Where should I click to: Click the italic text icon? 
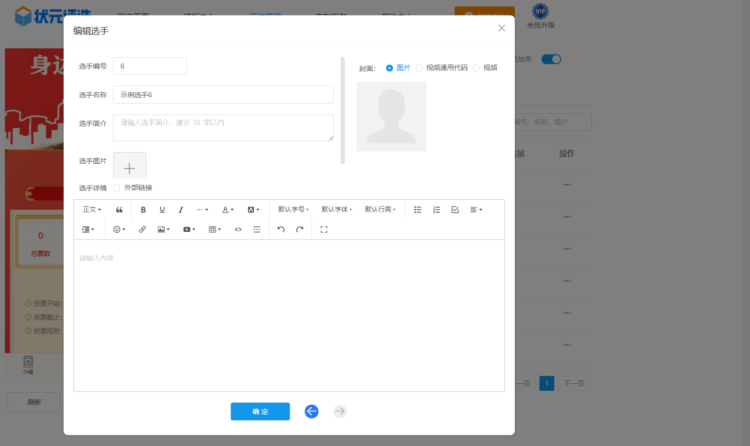pos(181,210)
